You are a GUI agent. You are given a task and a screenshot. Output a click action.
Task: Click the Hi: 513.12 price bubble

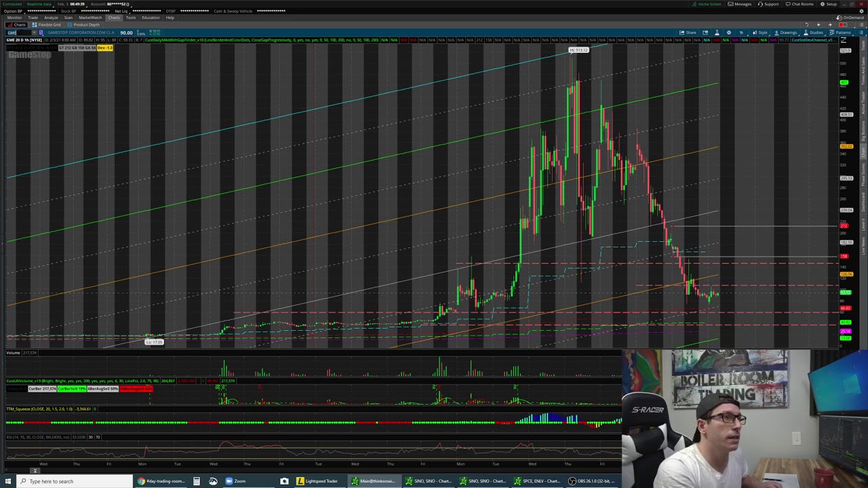[x=578, y=50]
